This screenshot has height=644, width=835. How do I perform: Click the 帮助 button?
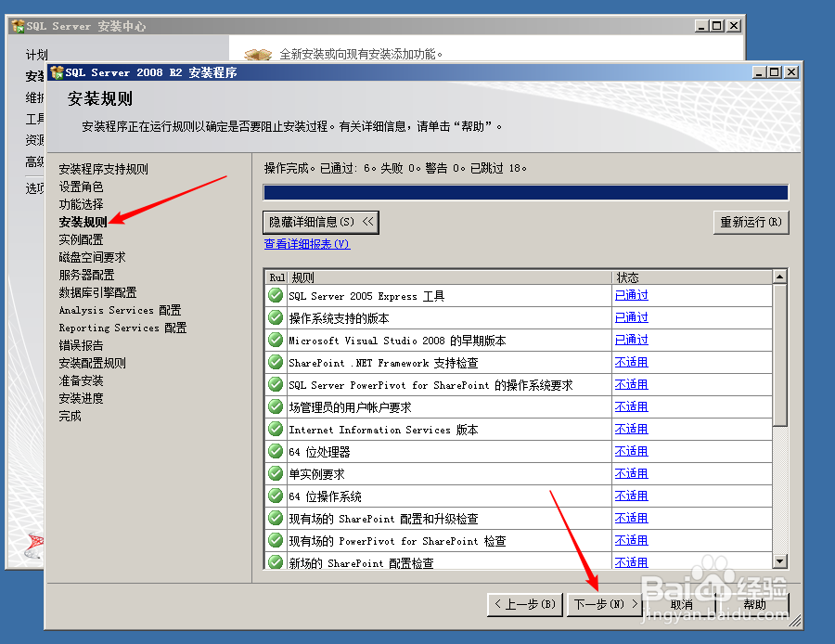pos(754,604)
